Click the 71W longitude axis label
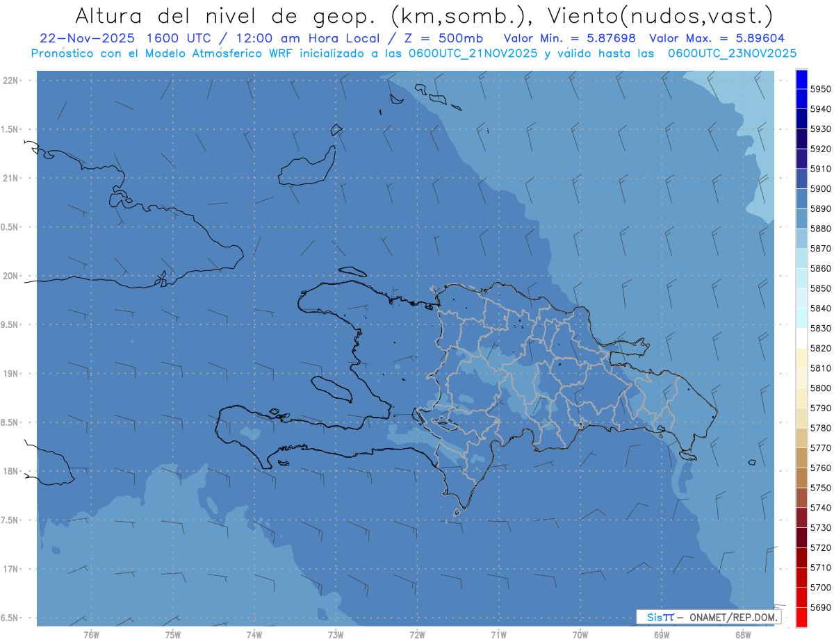 click(x=498, y=635)
